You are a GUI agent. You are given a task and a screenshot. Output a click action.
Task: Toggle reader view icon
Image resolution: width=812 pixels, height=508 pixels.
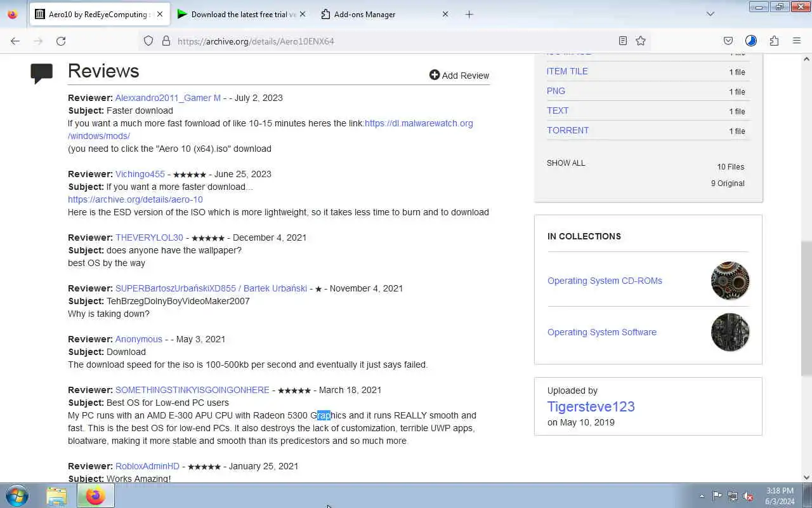coord(623,41)
